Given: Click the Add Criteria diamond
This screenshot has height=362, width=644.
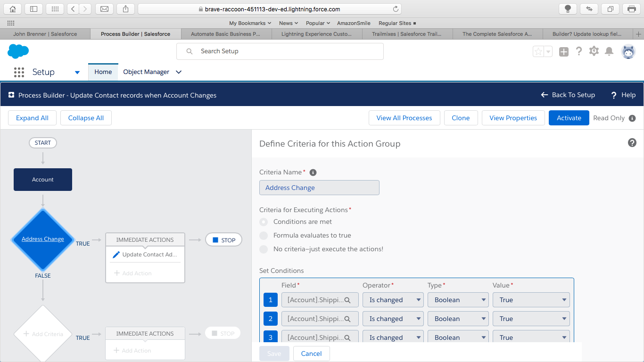Looking at the screenshot, I should click(x=43, y=334).
